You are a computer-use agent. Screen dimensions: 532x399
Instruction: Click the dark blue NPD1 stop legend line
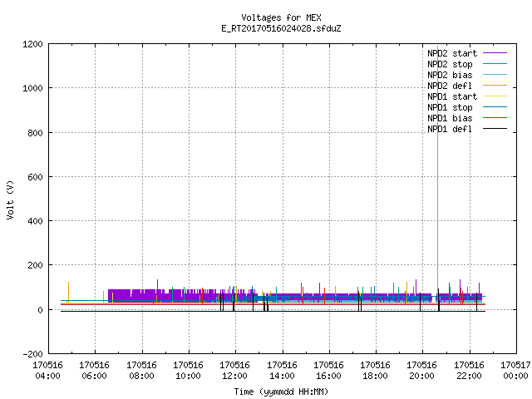(x=495, y=107)
